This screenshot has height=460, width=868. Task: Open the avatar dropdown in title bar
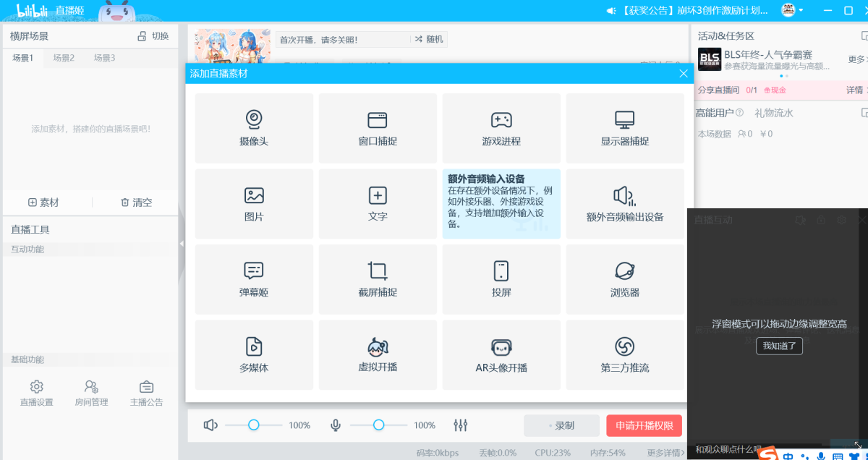click(x=790, y=11)
